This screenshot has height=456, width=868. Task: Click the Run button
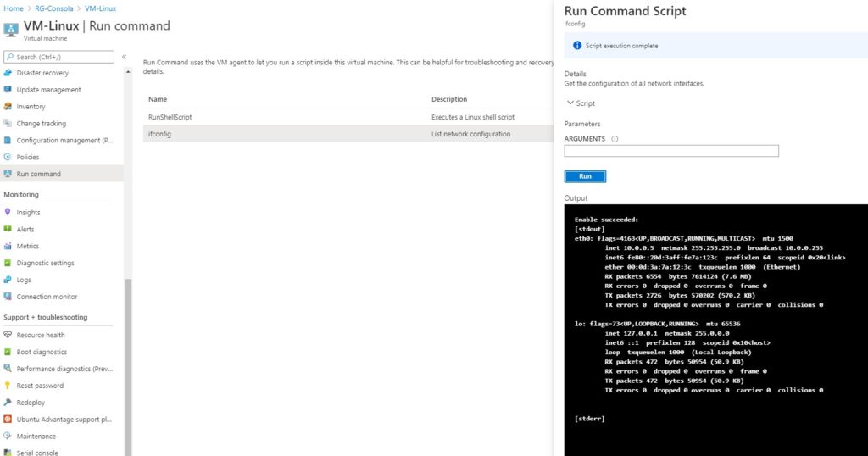[585, 176]
